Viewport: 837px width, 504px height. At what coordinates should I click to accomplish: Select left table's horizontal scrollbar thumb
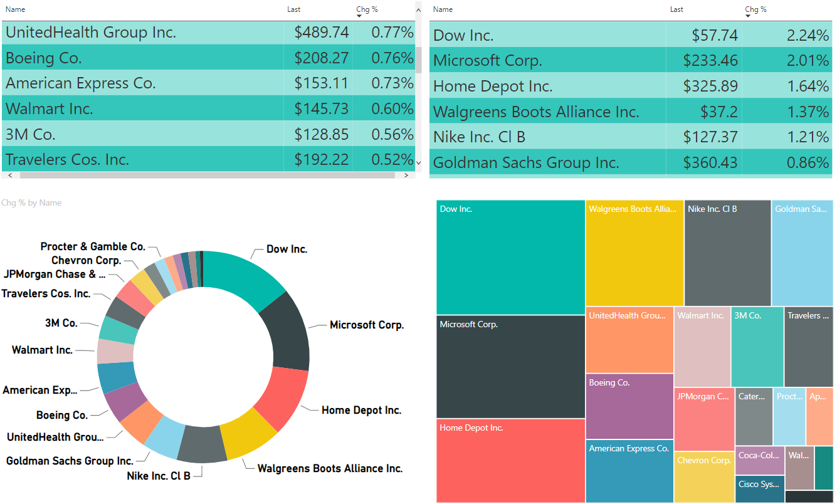coord(207,176)
